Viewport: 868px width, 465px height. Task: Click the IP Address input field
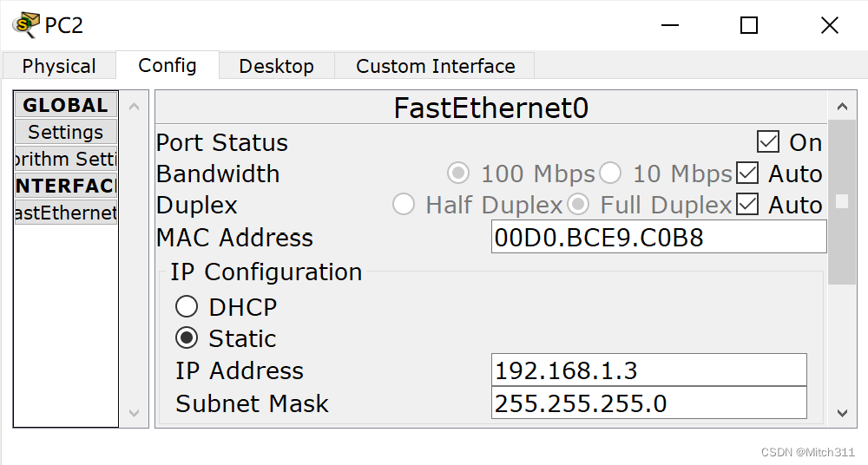pos(648,370)
